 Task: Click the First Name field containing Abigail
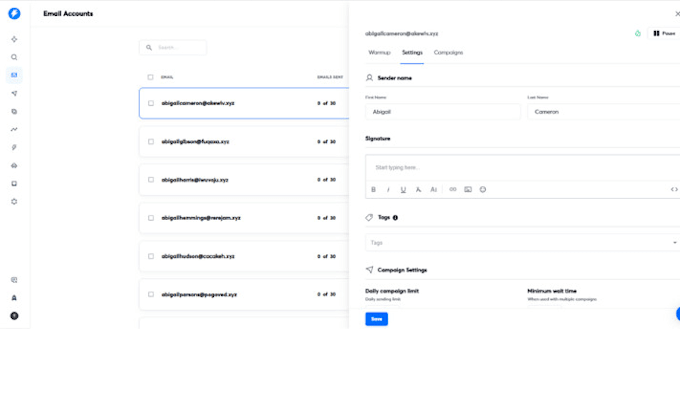[443, 112]
